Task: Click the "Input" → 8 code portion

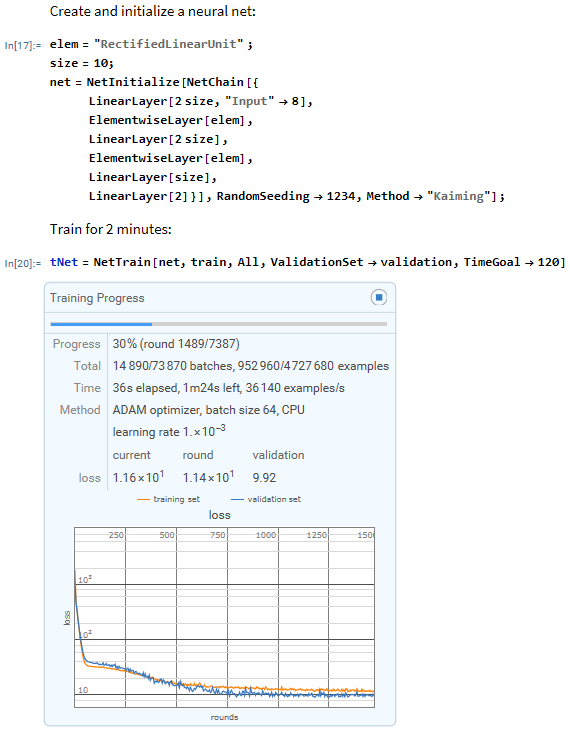Action: pyautogui.click(x=264, y=101)
